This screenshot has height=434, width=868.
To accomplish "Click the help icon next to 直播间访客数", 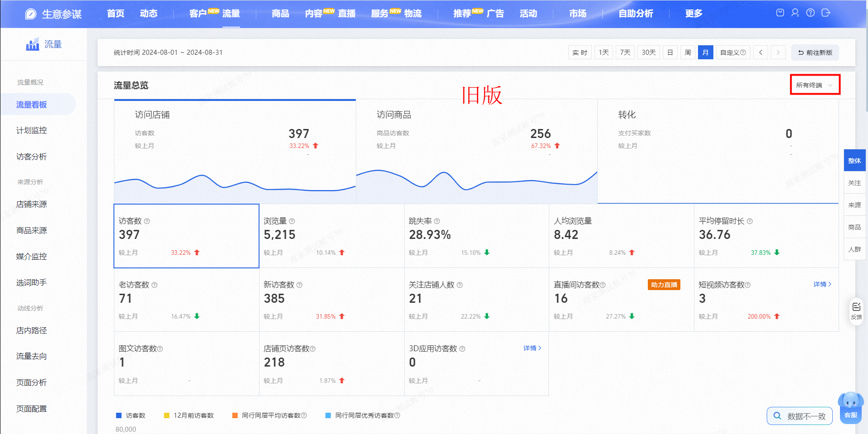I will (603, 285).
